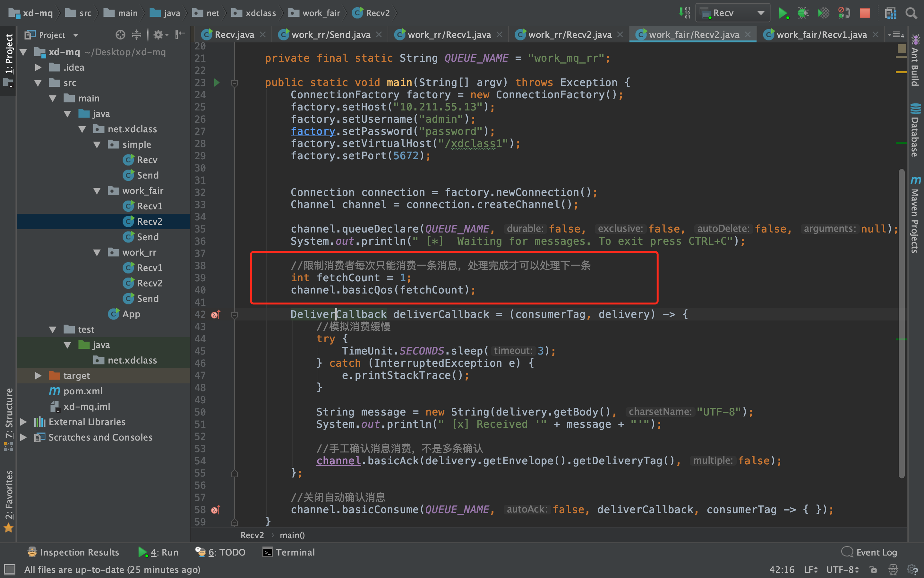Close the work_fair/Recv2.java tab
This screenshot has width=924, height=578.
coord(748,35)
